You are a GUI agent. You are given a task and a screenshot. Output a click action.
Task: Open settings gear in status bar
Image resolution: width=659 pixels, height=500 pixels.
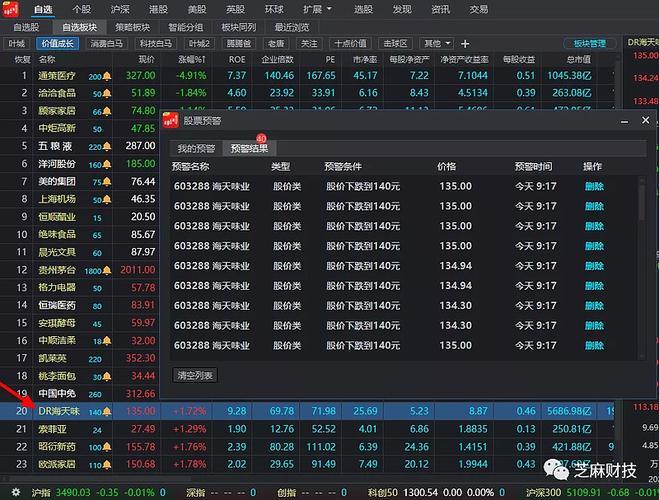coord(16,492)
